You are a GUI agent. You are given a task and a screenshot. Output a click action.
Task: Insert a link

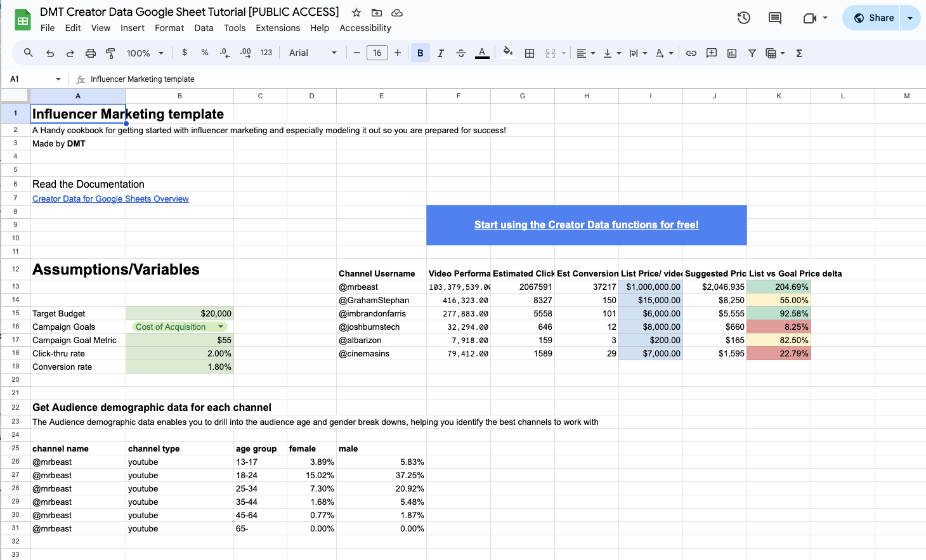pos(691,53)
